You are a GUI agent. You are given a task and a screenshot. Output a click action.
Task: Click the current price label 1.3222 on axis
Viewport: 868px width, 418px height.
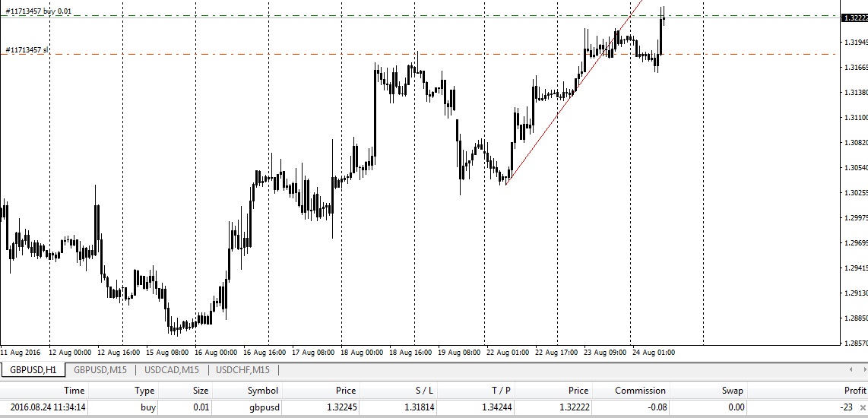(x=854, y=17)
